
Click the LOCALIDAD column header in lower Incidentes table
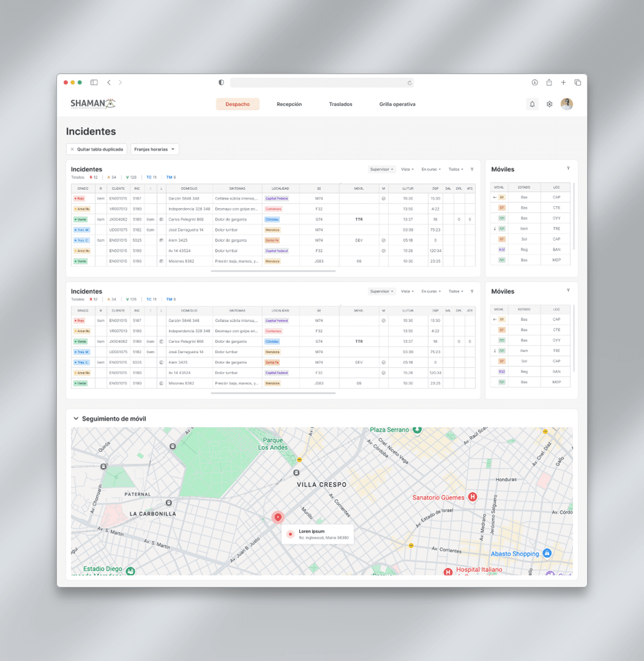pos(280,310)
